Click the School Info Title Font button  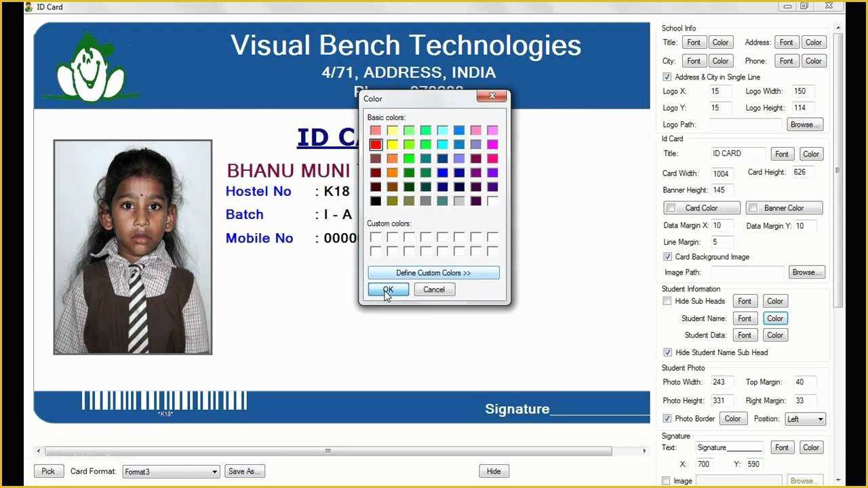(x=694, y=42)
